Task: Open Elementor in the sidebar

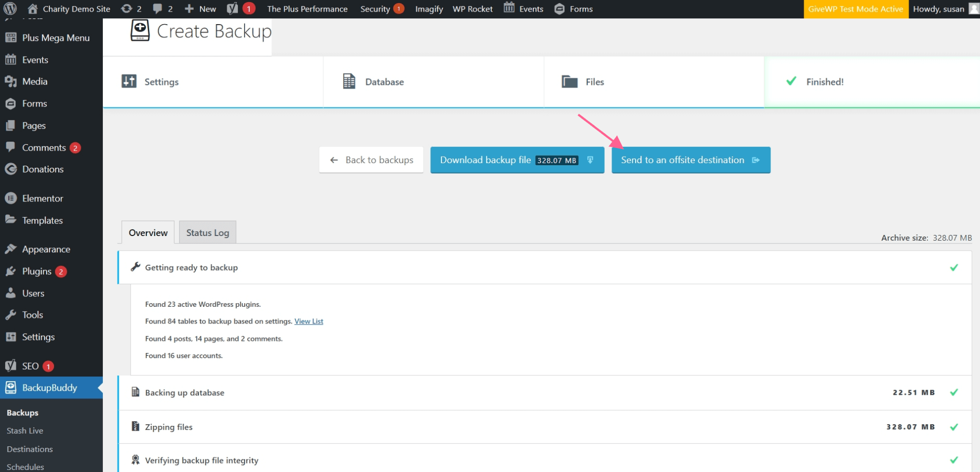Action: coord(51,198)
